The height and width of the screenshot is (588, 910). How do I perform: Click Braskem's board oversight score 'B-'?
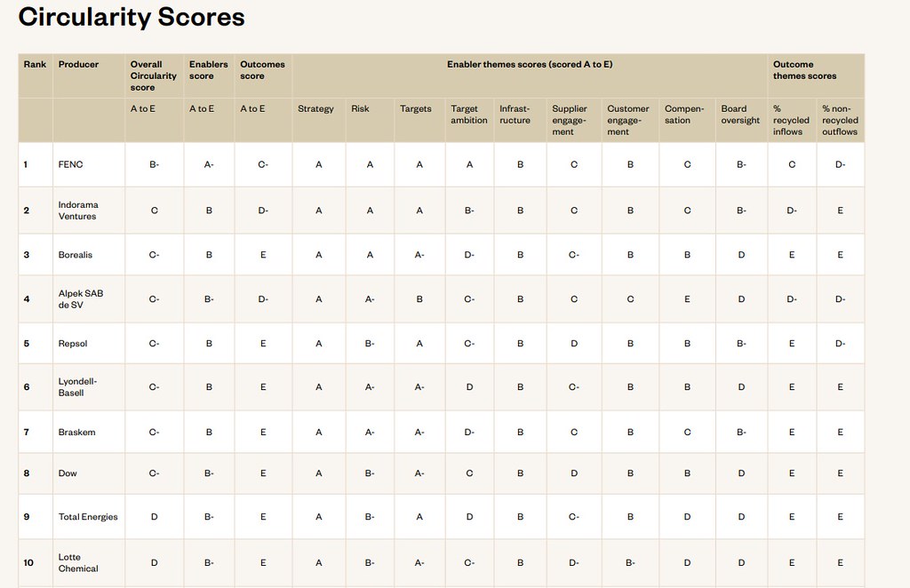pos(742,432)
